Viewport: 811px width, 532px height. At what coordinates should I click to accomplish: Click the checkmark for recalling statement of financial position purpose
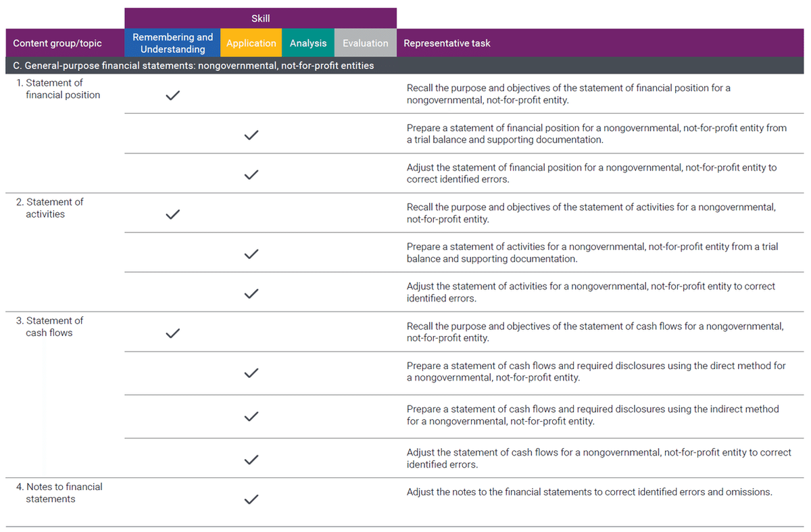(x=172, y=95)
